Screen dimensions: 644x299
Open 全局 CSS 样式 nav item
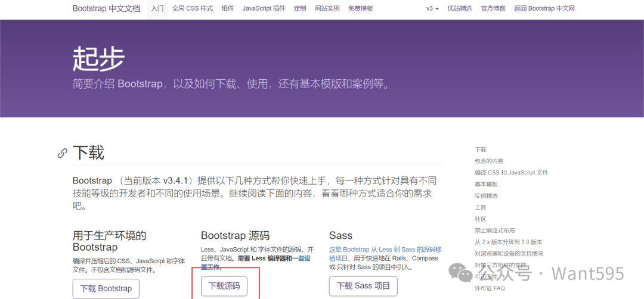click(193, 8)
